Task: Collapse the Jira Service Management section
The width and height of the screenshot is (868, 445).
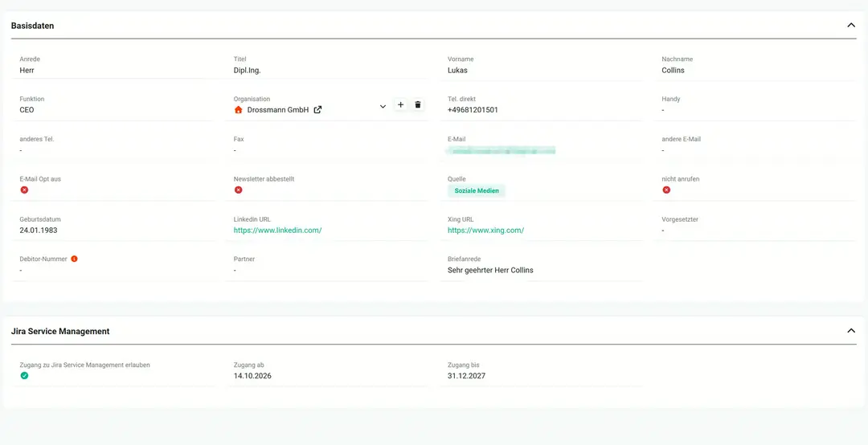Action: click(x=851, y=331)
